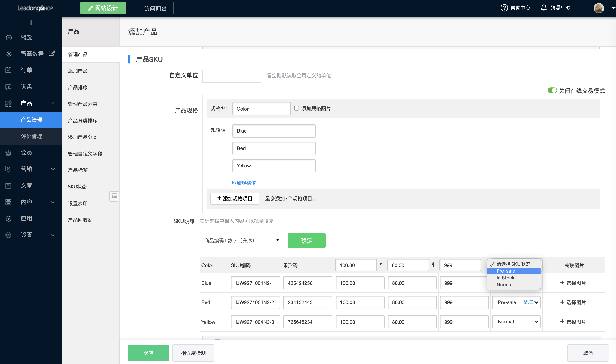616x364 pixels.
Task: Open the smart data external link icon
Action: [52, 53]
